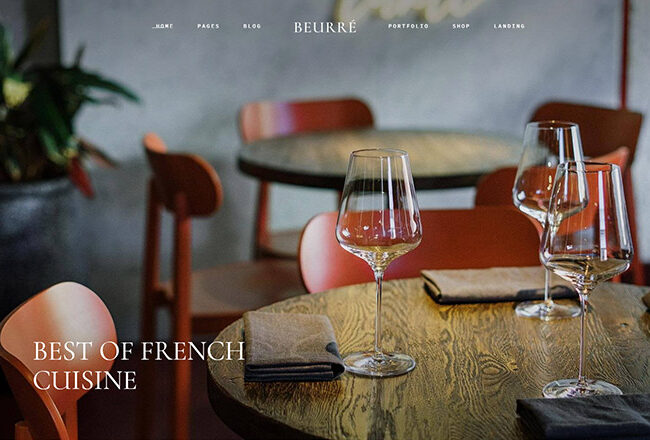The height and width of the screenshot is (440, 650).
Task: Visit the Shop page link
Action: (x=461, y=26)
